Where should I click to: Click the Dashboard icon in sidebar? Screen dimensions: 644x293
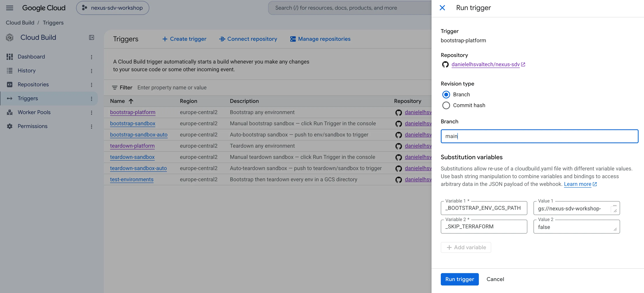coord(9,57)
